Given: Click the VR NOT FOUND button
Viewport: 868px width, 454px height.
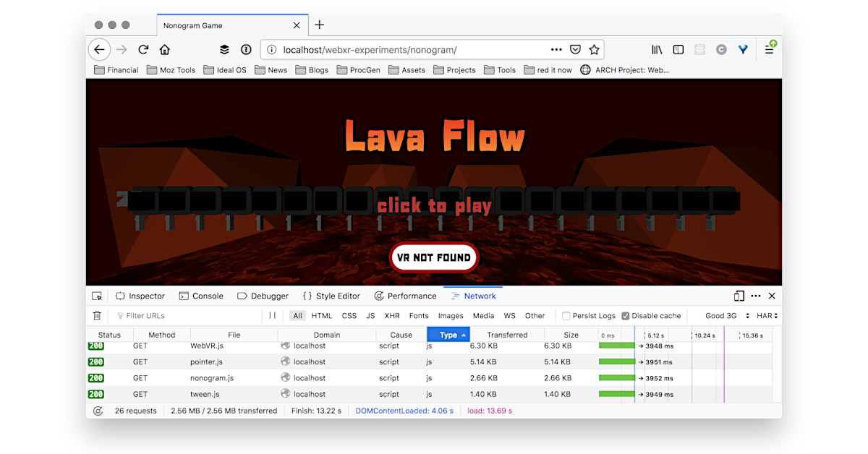Looking at the screenshot, I should [x=434, y=257].
